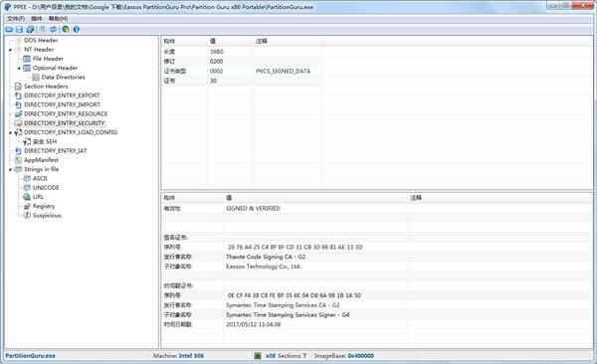Collapse the Optional Header tree node
Image resolution: width=597 pixels, height=364 pixels.
click(x=19, y=69)
